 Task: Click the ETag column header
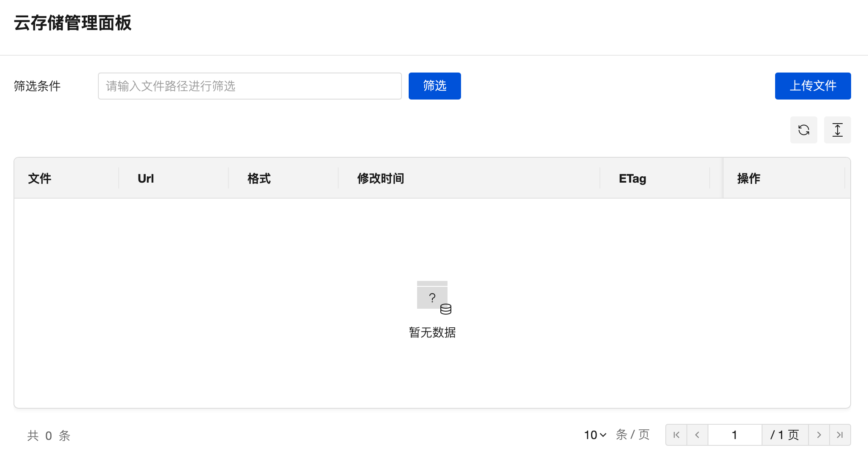tap(632, 178)
